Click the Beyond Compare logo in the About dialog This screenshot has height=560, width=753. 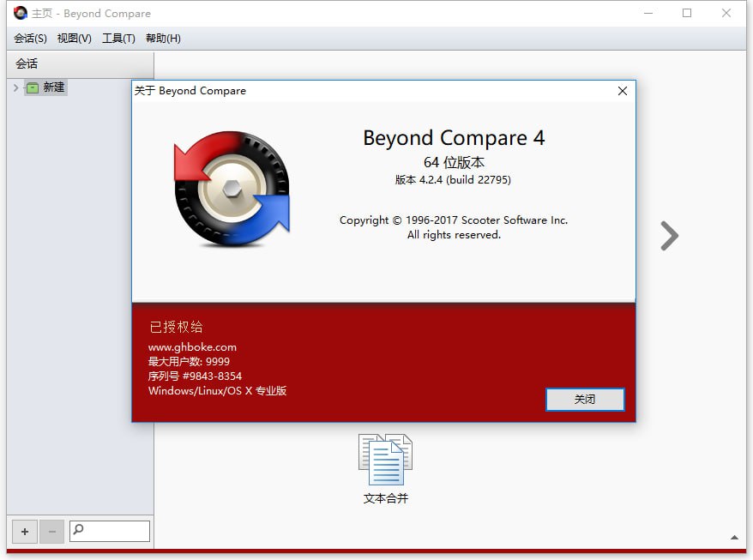(x=232, y=190)
